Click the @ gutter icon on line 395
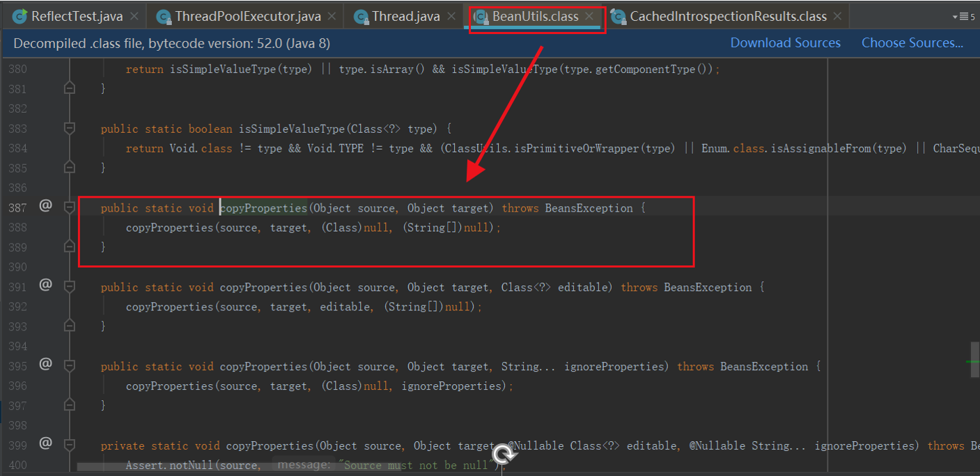Viewport: 980px width, 476px height. point(45,364)
